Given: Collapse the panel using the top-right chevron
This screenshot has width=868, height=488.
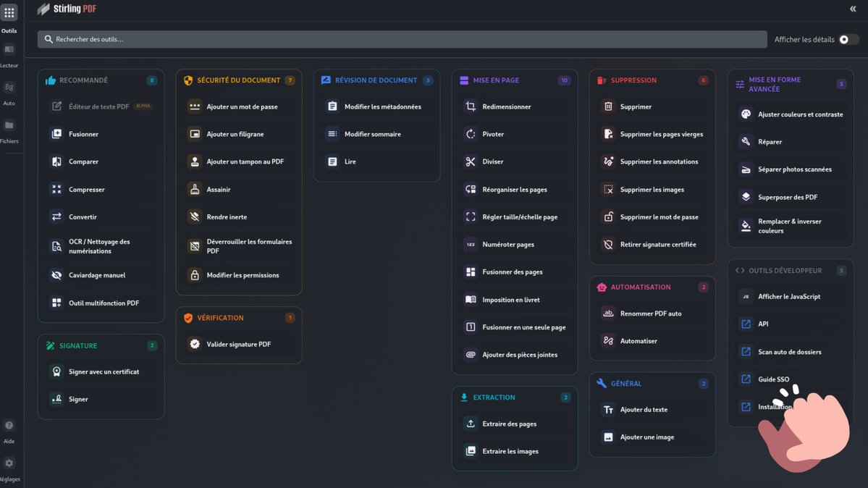Looking at the screenshot, I should [853, 9].
